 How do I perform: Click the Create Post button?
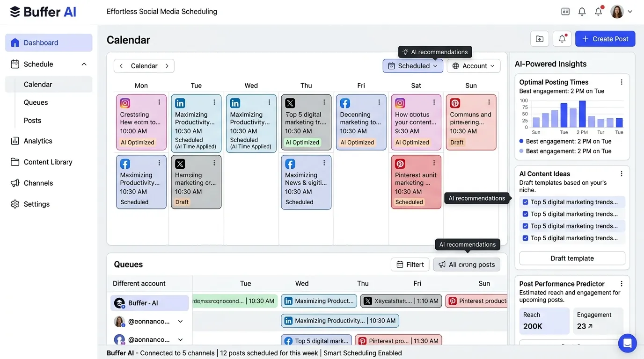pyautogui.click(x=605, y=39)
